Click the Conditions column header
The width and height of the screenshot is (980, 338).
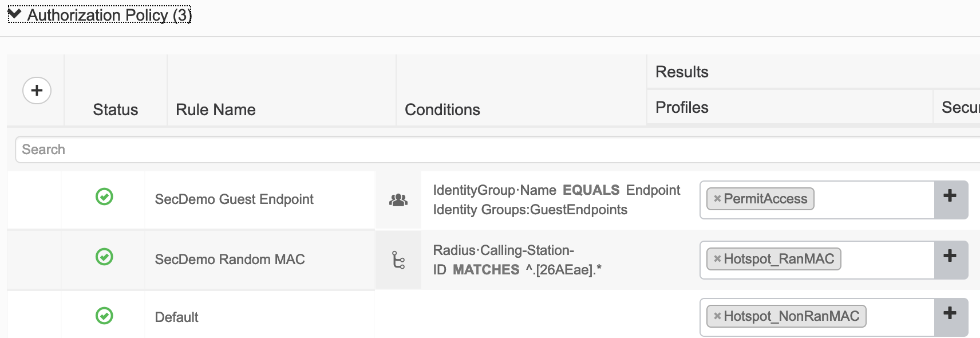pyautogui.click(x=442, y=110)
